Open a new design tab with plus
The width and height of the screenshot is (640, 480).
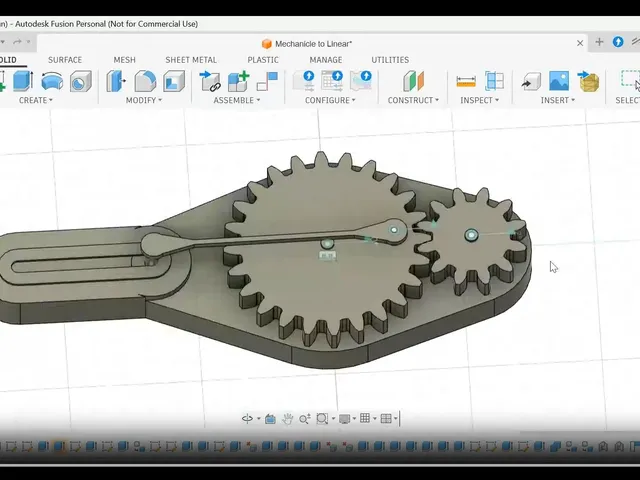coord(599,42)
